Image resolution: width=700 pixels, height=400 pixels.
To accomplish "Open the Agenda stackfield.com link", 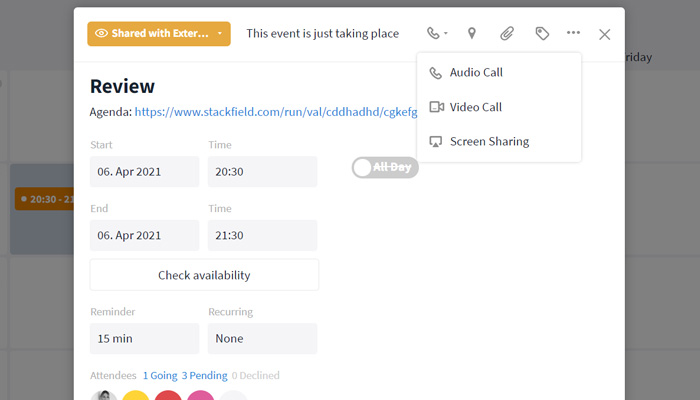I will (276, 112).
